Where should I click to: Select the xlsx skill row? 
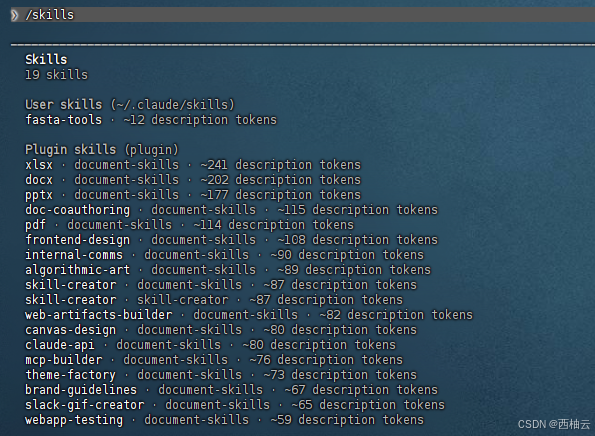click(193, 165)
